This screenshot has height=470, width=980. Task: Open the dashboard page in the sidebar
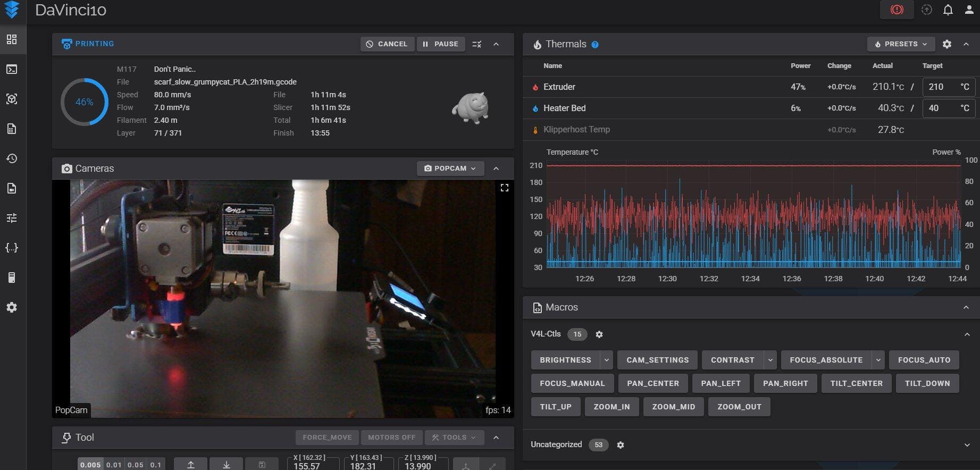click(x=12, y=39)
